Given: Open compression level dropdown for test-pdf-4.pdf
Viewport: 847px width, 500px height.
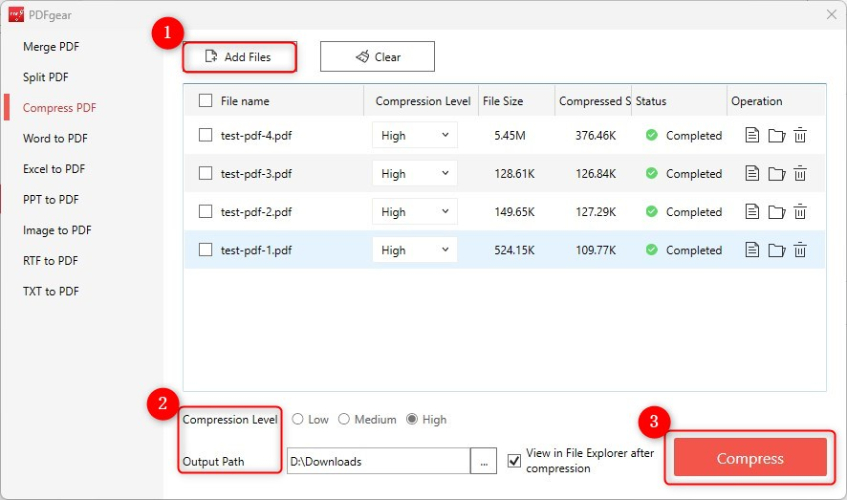Looking at the screenshot, I should [x=415, y=135].
